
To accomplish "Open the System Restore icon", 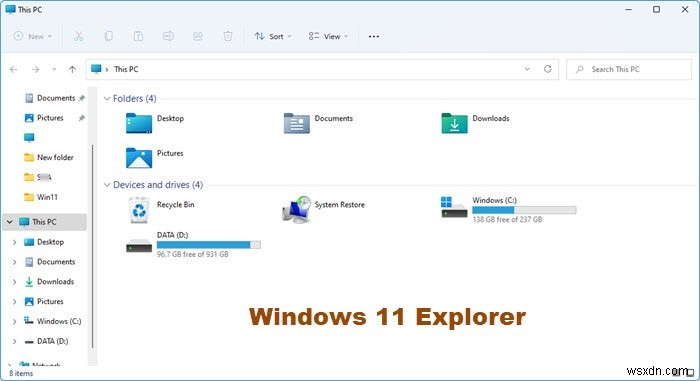I will point(296,209).
